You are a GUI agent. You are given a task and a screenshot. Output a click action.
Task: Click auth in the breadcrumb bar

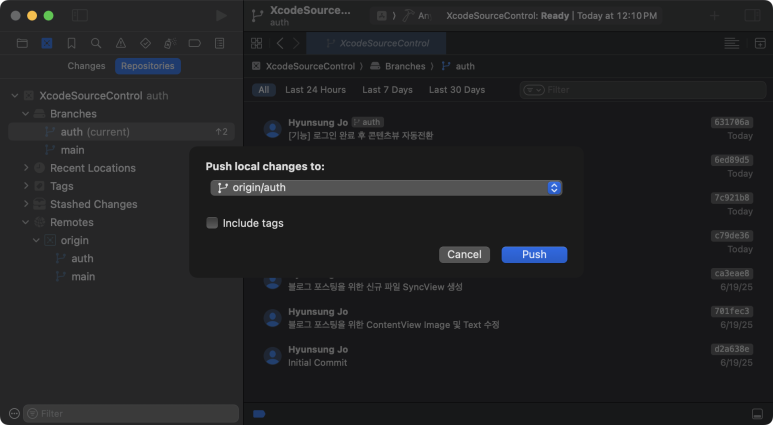tap(465, 66)
